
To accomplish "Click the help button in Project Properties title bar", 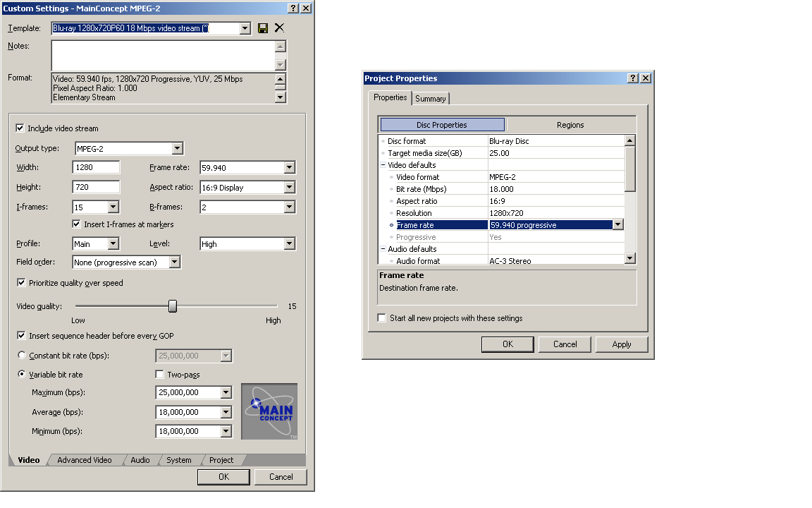I will coord(632,78).
